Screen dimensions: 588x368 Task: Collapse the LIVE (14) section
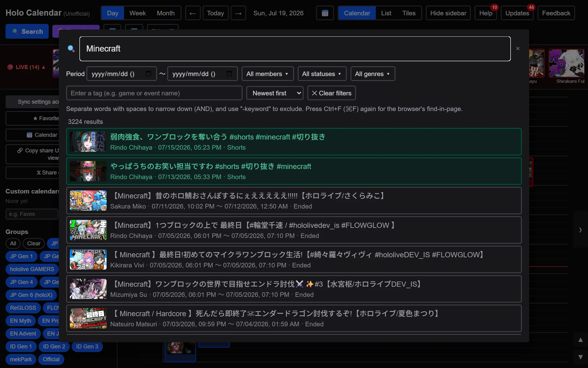tap(26, 67)
